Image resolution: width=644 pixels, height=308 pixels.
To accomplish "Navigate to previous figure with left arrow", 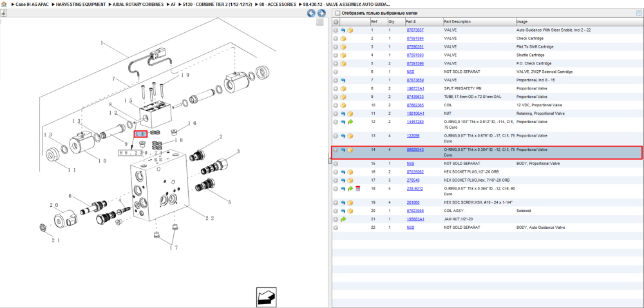I will (x=311, y=13).
